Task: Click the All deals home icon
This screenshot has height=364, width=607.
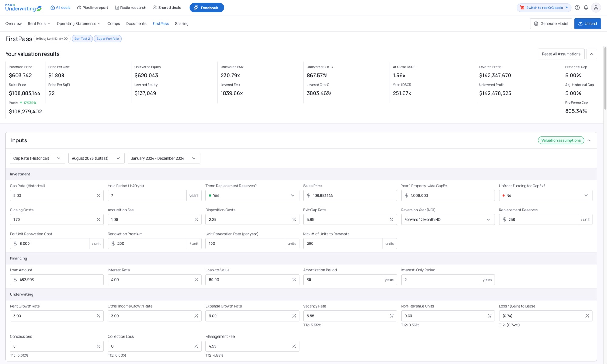Action: click(x=53, y=8)
